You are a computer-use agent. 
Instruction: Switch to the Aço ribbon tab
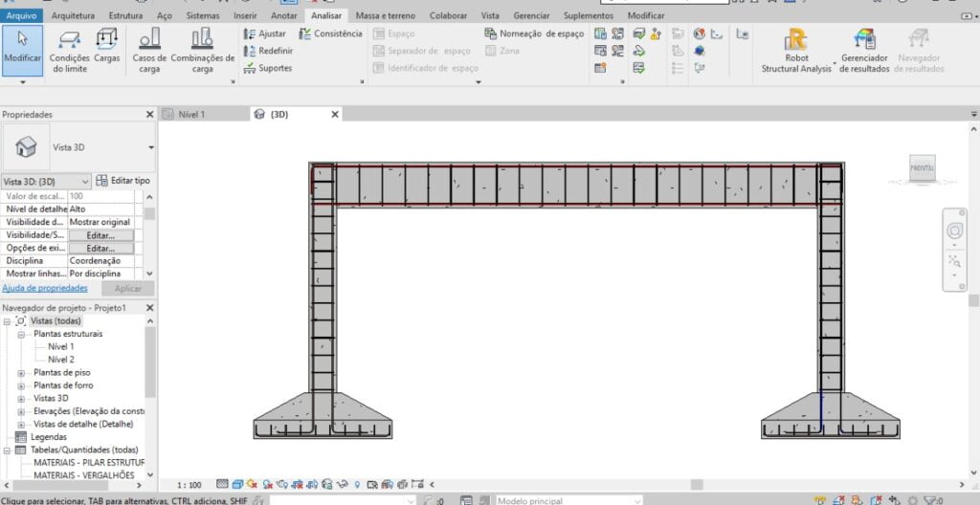[x=165, y=15]
